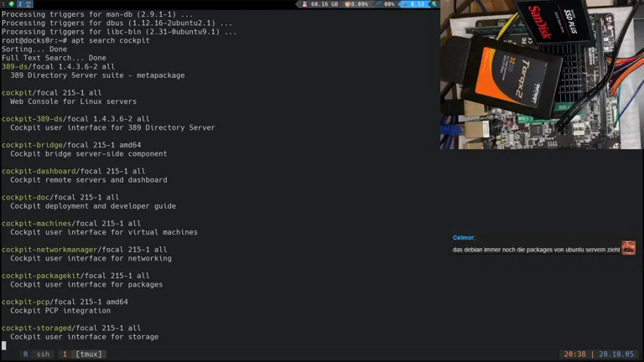
Task: Click the cockpit-doc package name
Action: point(25,198)
